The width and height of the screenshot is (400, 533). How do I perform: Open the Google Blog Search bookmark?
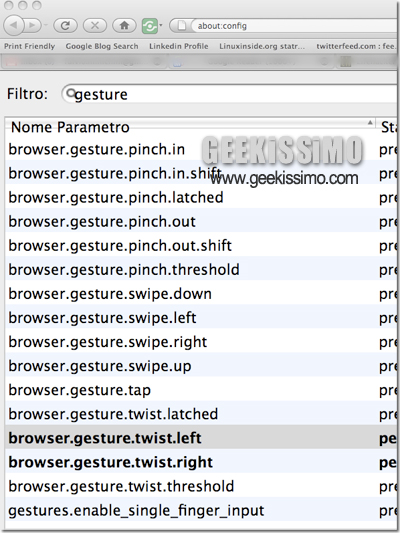[102, 46]
